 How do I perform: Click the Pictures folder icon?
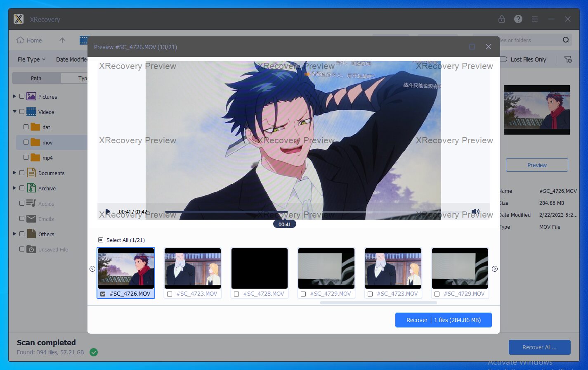[x=31, y=97]
